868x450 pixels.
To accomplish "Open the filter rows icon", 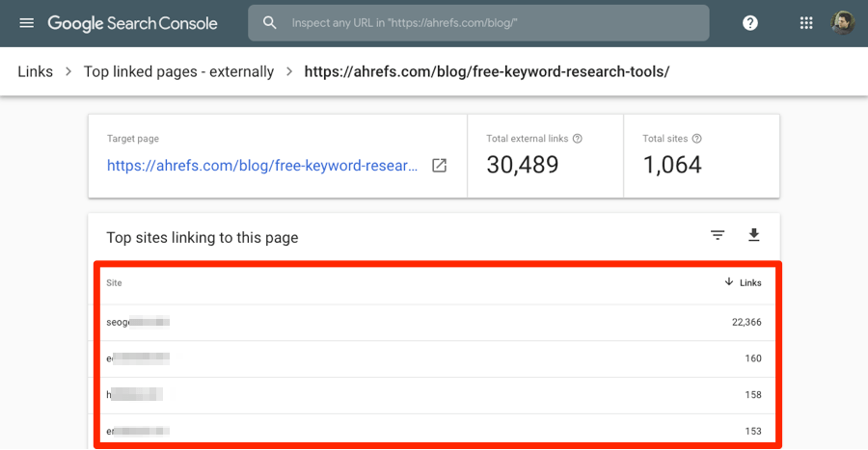I will [718, 235].
